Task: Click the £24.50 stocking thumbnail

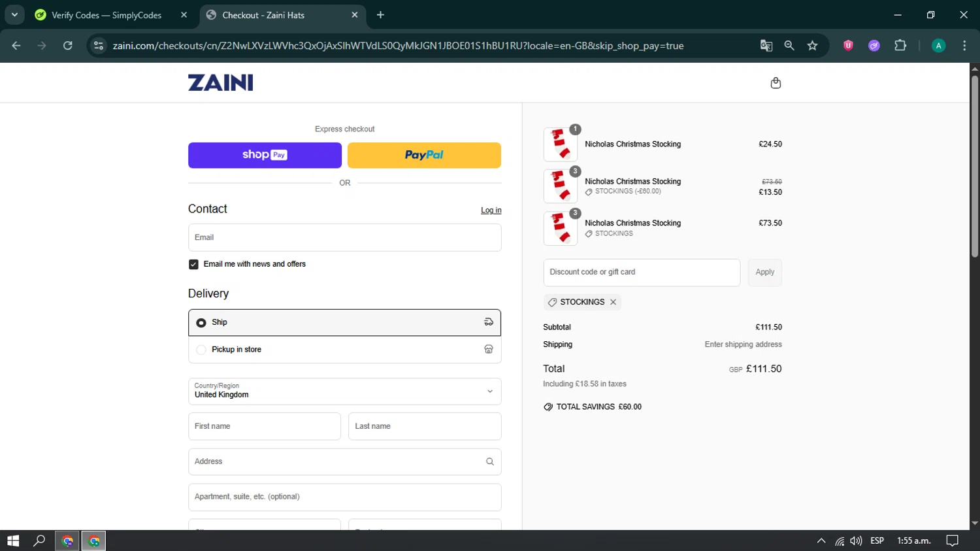Action: coord(561,144)
